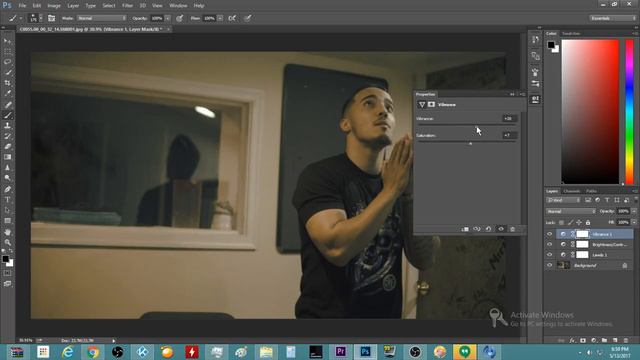
Task: Open the brush Mode dropdown
Action: click(x=101, y=18)
